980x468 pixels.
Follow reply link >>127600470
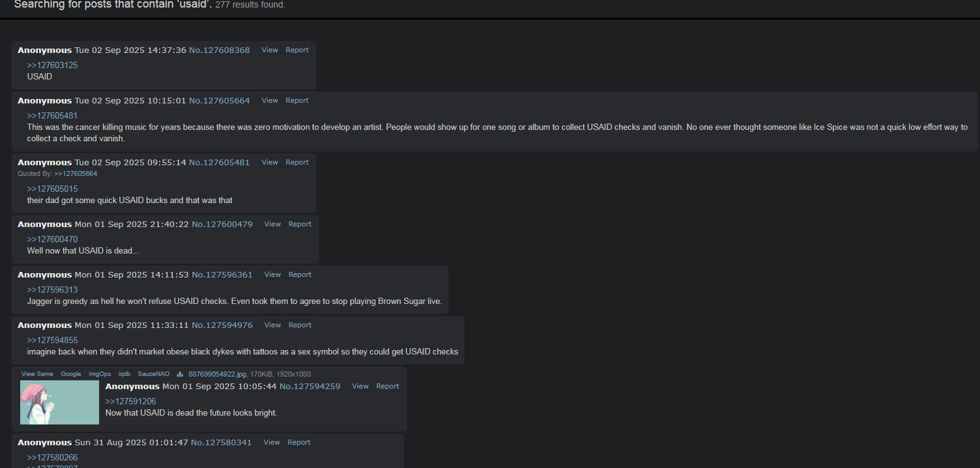click(52, 239)
